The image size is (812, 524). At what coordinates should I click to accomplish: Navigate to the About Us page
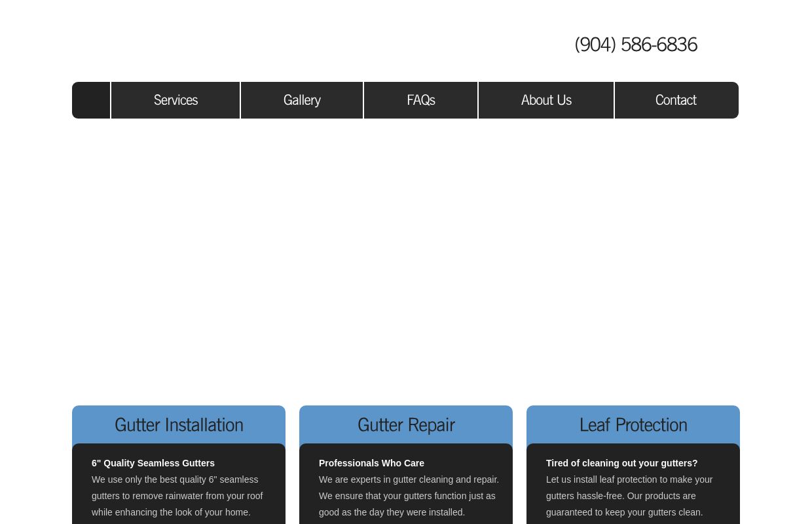(x=546, y=100)
